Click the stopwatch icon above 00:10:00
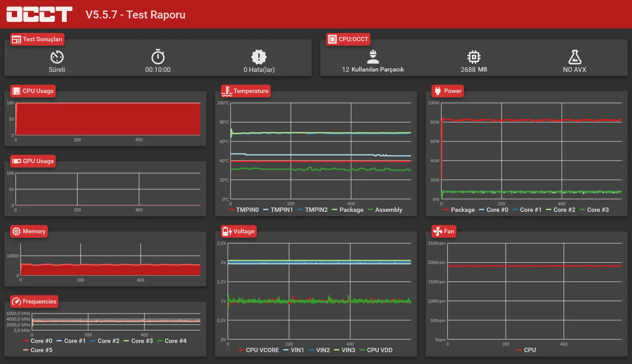The image size is (632, 364). pos(158,57)
